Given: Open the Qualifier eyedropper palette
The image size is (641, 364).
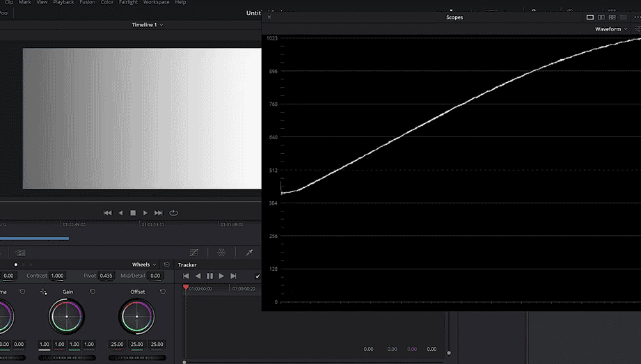Looking at the screenshot, I should coord(249,253).
